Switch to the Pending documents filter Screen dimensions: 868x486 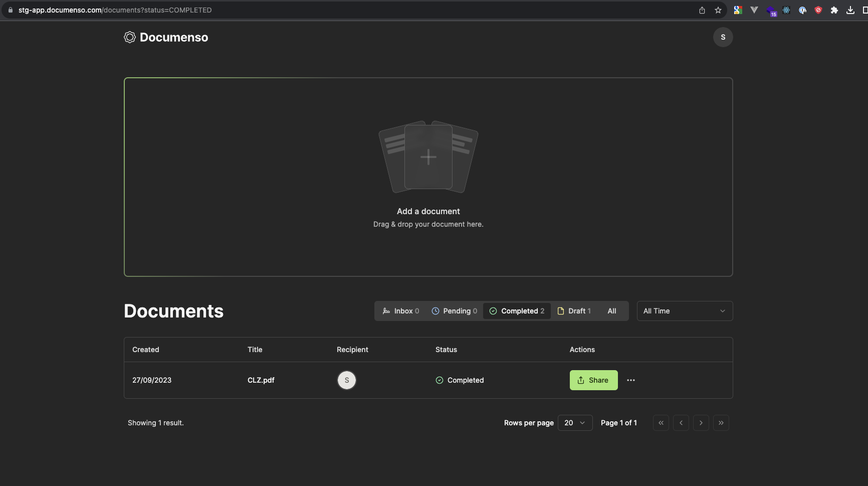pyautogui.click(x=454, y=311)
